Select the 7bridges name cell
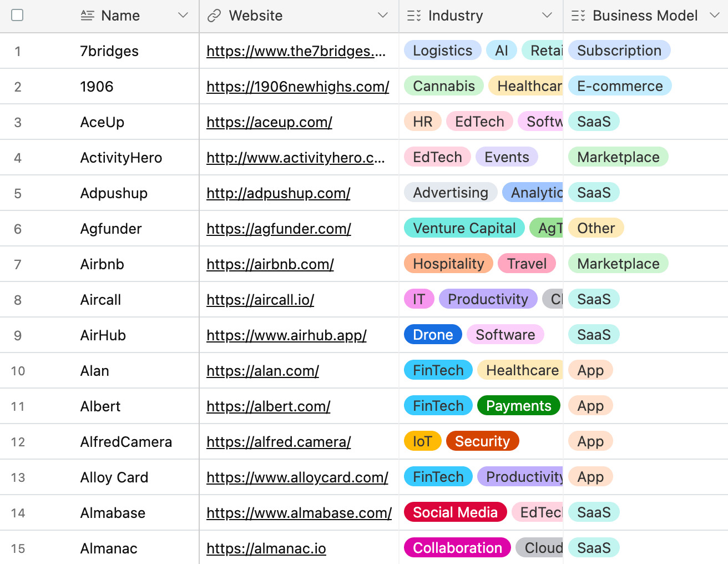This screenshot has width=728, height=564. tap(109, 51)
